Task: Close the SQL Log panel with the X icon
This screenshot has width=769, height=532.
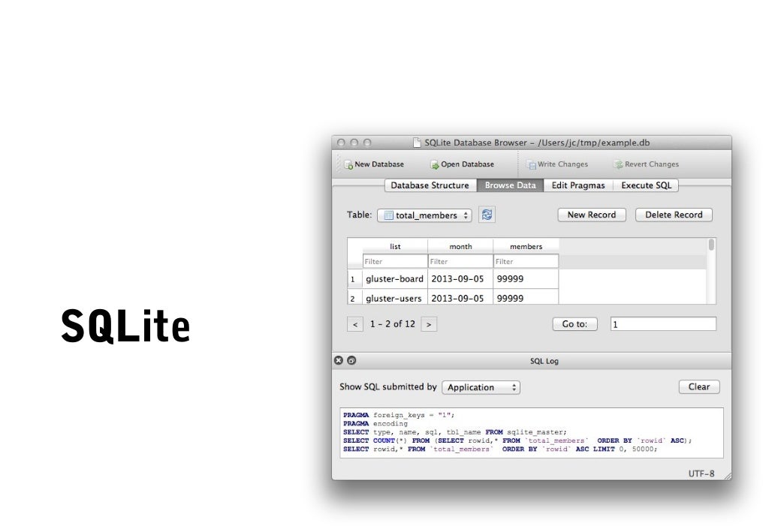Action: coord(339,361)
